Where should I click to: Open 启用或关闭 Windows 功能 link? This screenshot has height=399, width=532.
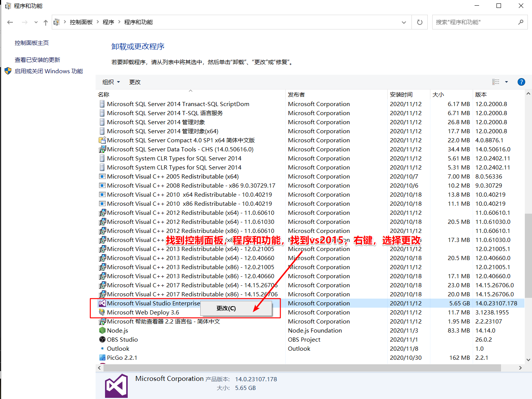point(49,71)
